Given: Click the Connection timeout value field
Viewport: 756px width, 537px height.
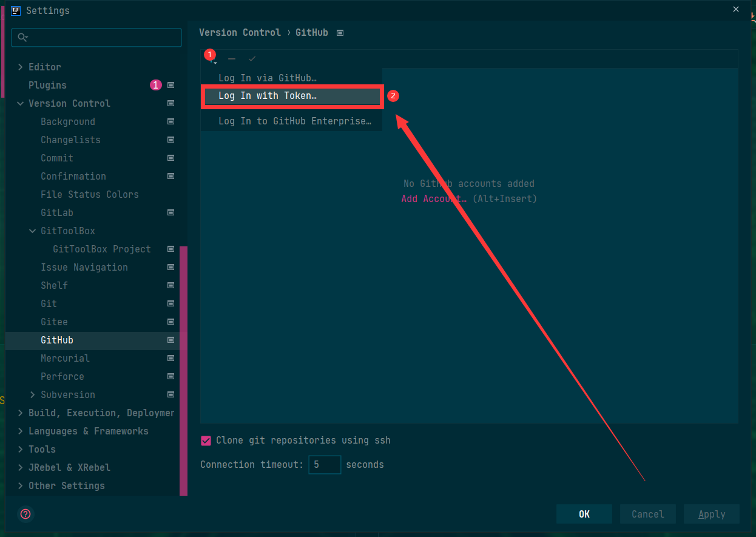Looking at the screenshot, I should (325, 465).
